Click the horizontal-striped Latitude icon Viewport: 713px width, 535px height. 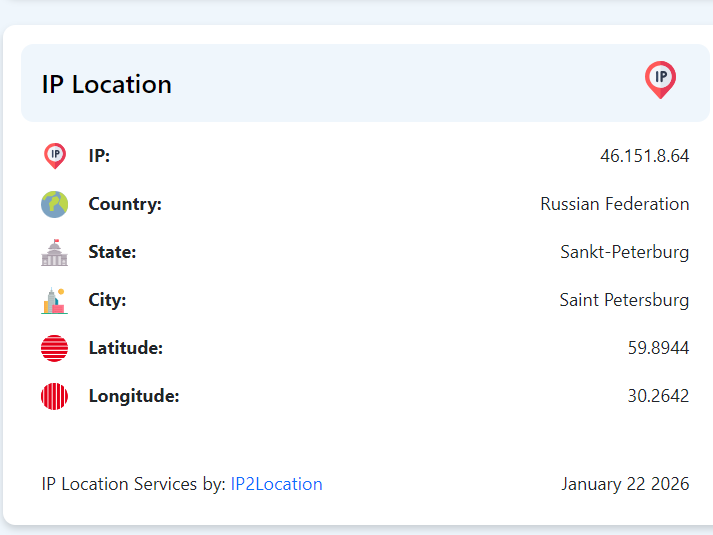tap(55, 348)
